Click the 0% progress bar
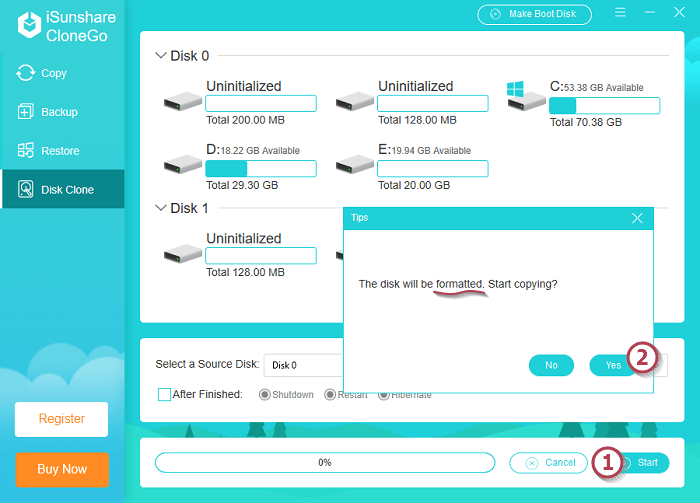This screenshot has height=503, width=700. click(324, 463)
